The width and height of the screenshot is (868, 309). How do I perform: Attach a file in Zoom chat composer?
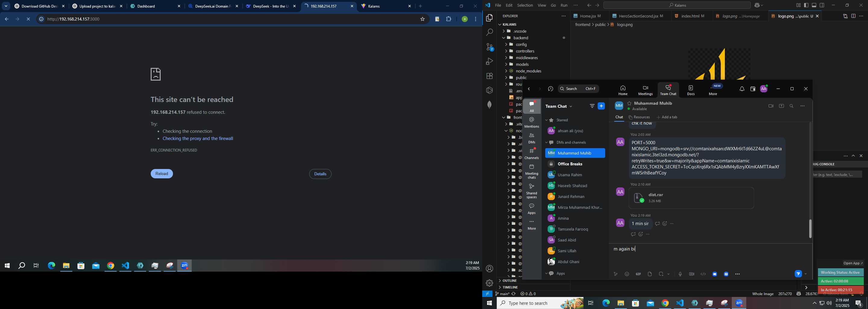tap(650, 274)
